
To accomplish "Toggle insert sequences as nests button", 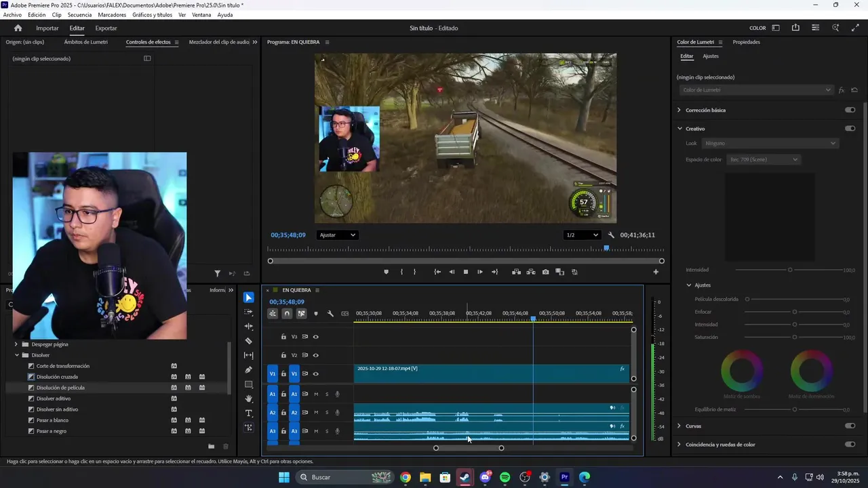I will click(x=273, y=314).
